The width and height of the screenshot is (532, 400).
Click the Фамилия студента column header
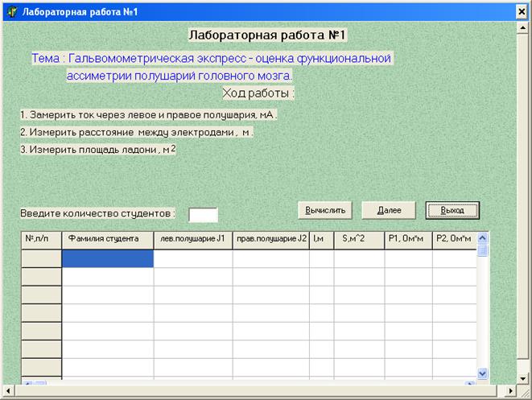pyautogui.click(x=108, y=239)
